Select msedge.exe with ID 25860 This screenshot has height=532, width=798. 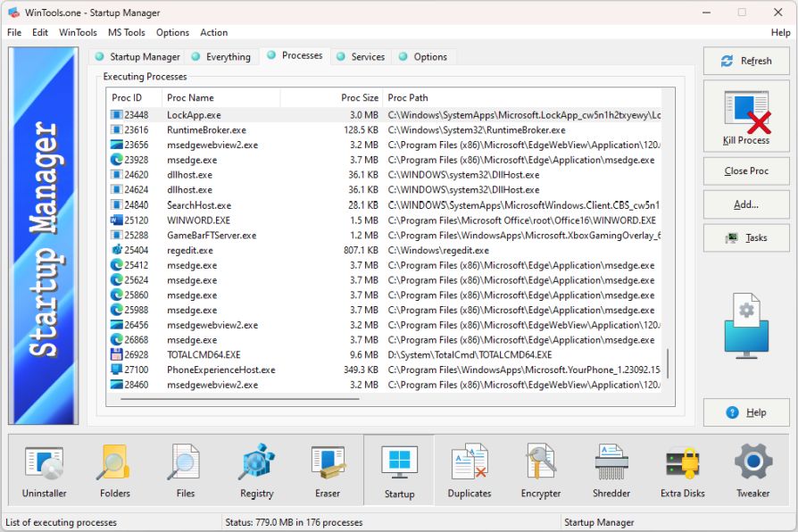coord(384,295)
